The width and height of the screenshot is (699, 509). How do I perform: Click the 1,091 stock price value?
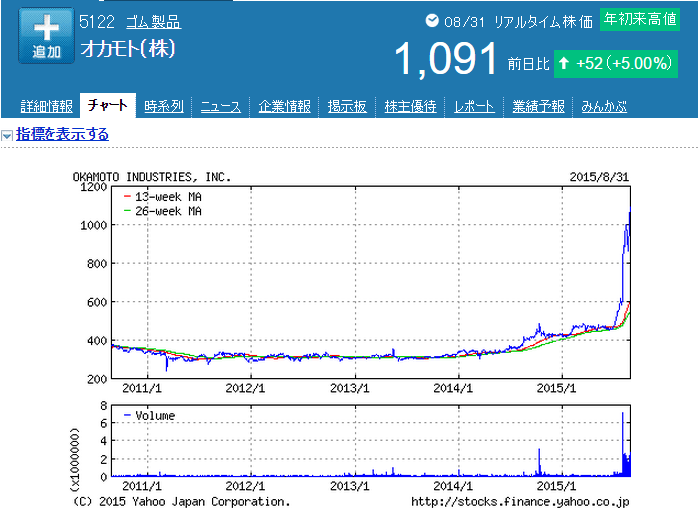[x=446, y=59]
